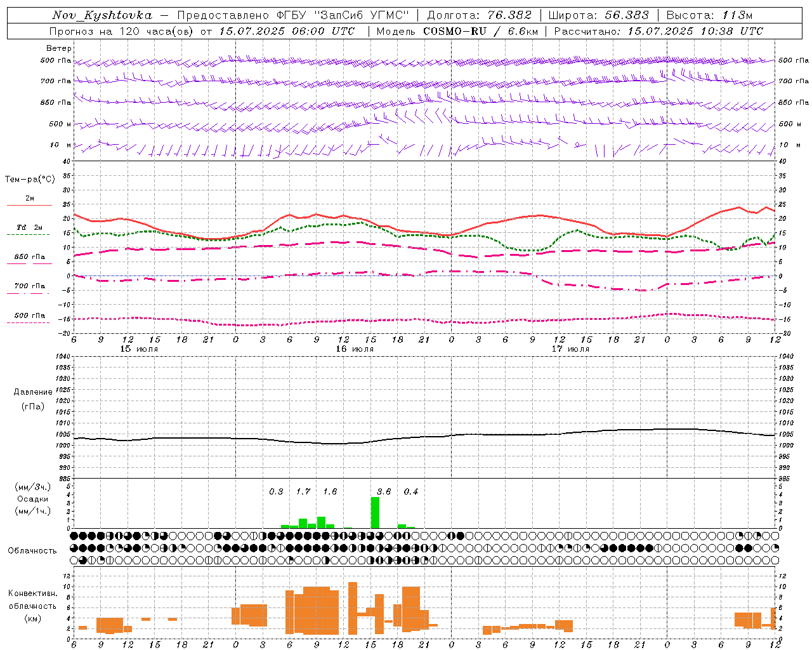Click the 0.4 precipitation total
This screenshot has height=650, width=812.
pyautogui.click(x=411, y=492)
